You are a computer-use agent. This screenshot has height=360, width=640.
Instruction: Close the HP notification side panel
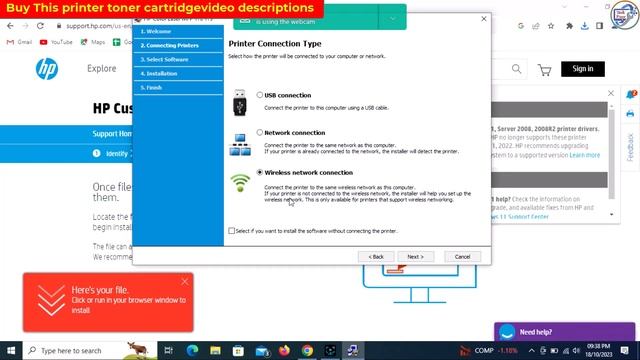pyautogui.click(x=611, y=93)
